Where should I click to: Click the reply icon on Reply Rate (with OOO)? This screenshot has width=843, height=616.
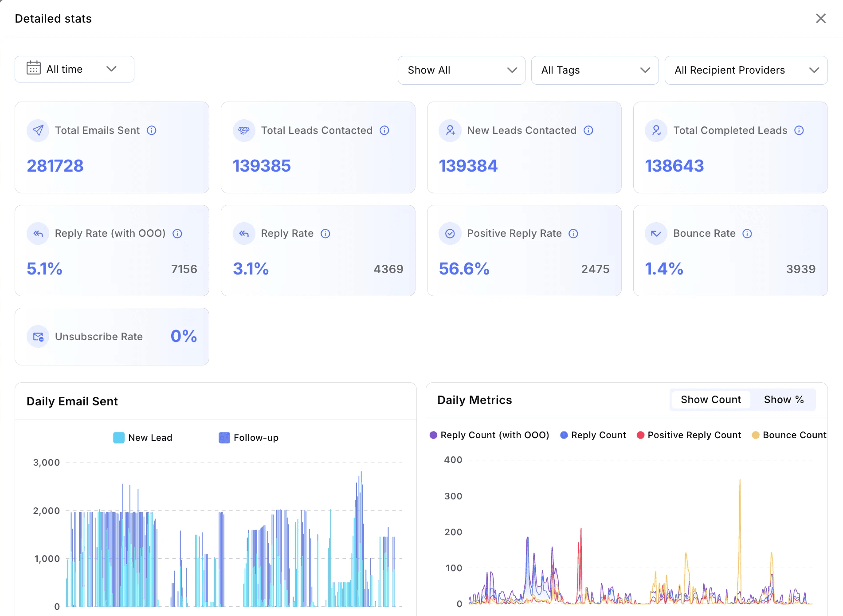[x=38, y=234]
